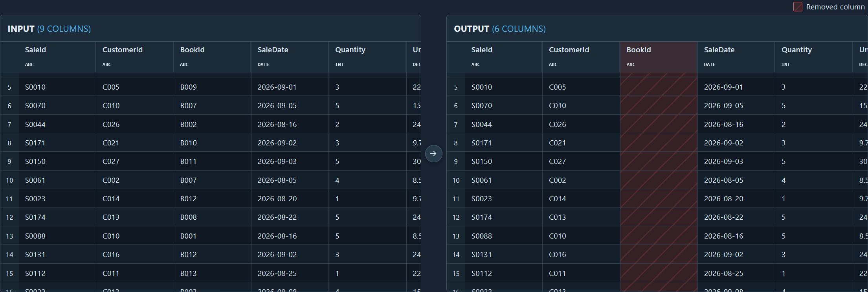Viewport: 868px width, 292px height.
Task: Click the arrow button between input and output
Action: pos(433,154)
